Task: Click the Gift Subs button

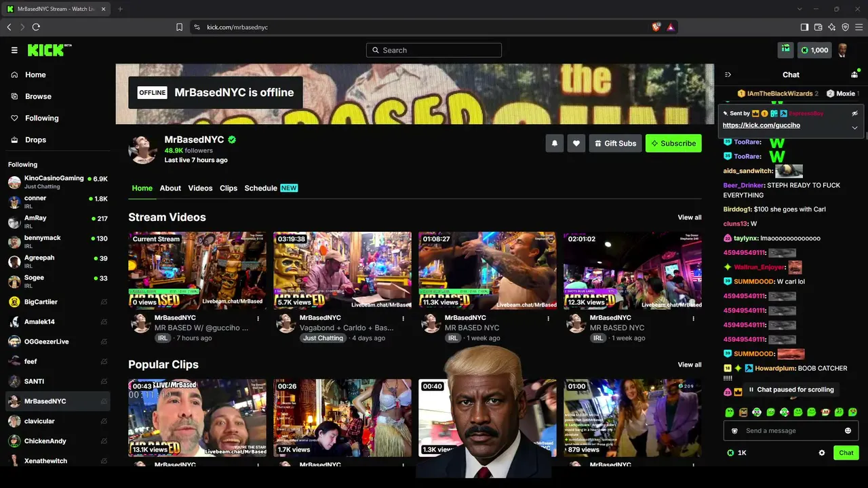Action: coord(615,143)
